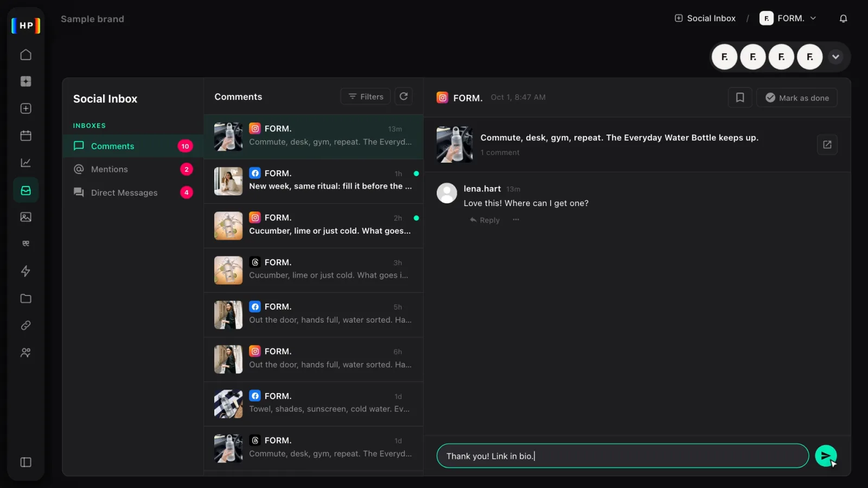The image size is (868, 488).
Task: Open the Team members icon in sidebar
Action: [25, 352]
